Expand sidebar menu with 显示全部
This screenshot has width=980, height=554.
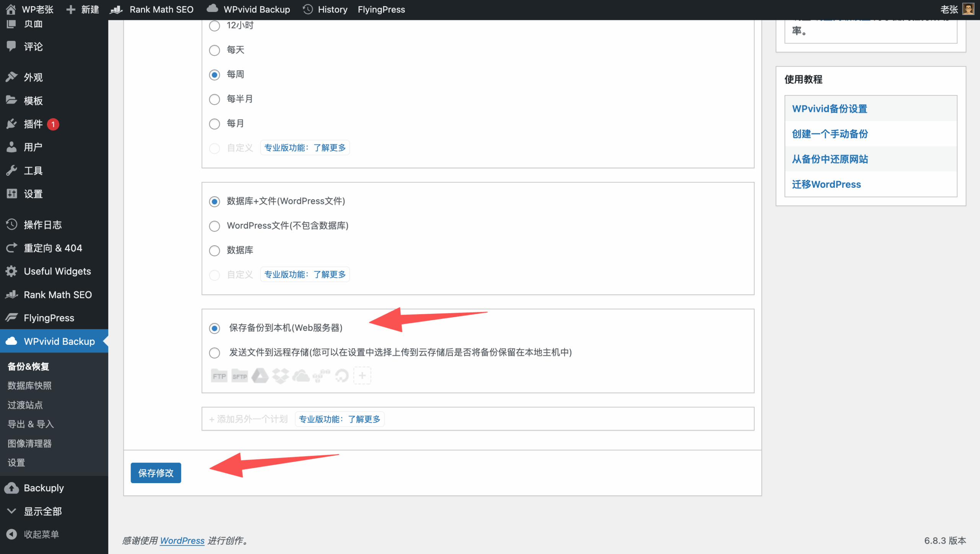pos(42,511)
